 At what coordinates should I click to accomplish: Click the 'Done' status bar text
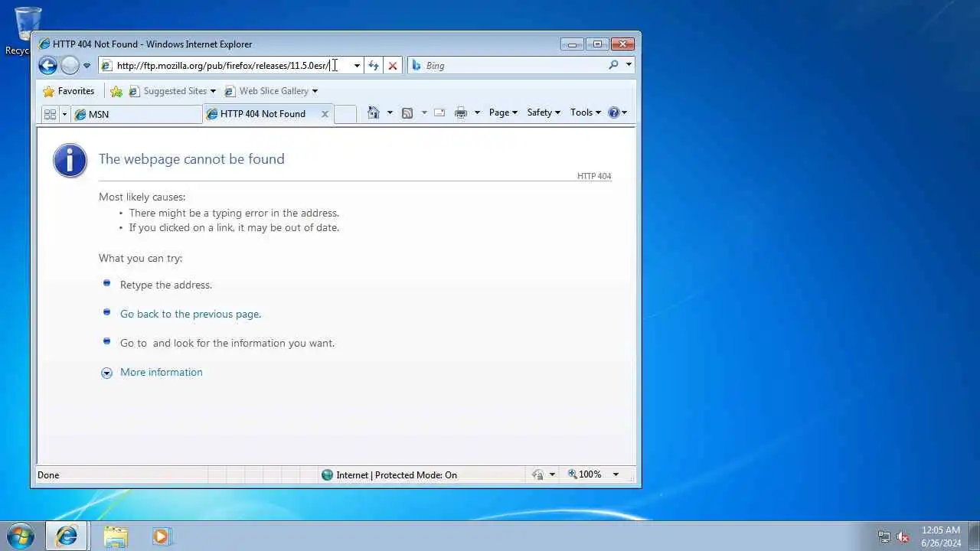click(48, 474)
